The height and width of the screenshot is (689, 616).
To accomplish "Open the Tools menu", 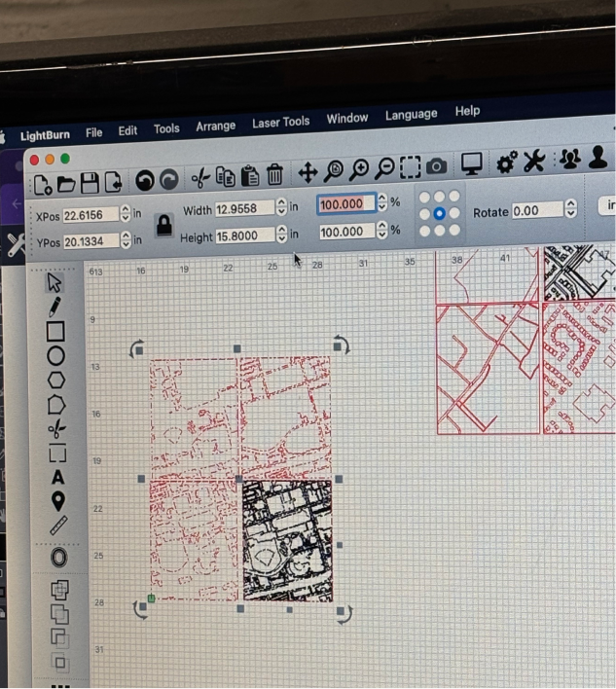I will click(166, 128).
